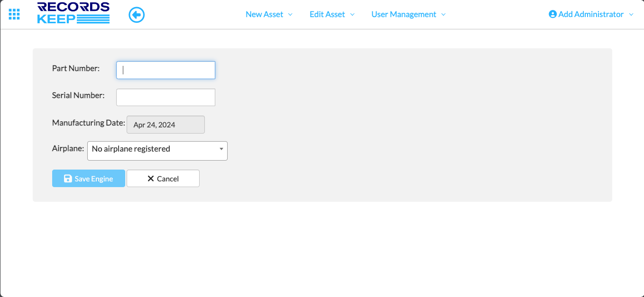This screenshot has width=644, height=297.
Task: Expand the chevron next to Edit Asset
Action: click(352, 15)
